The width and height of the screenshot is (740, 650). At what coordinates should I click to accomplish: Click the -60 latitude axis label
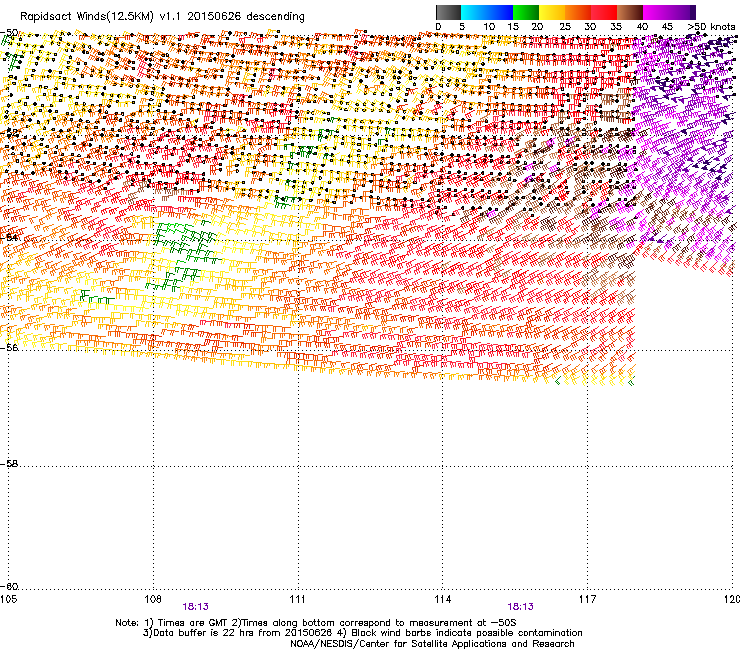pyautogui.click(x=10, y=587)
